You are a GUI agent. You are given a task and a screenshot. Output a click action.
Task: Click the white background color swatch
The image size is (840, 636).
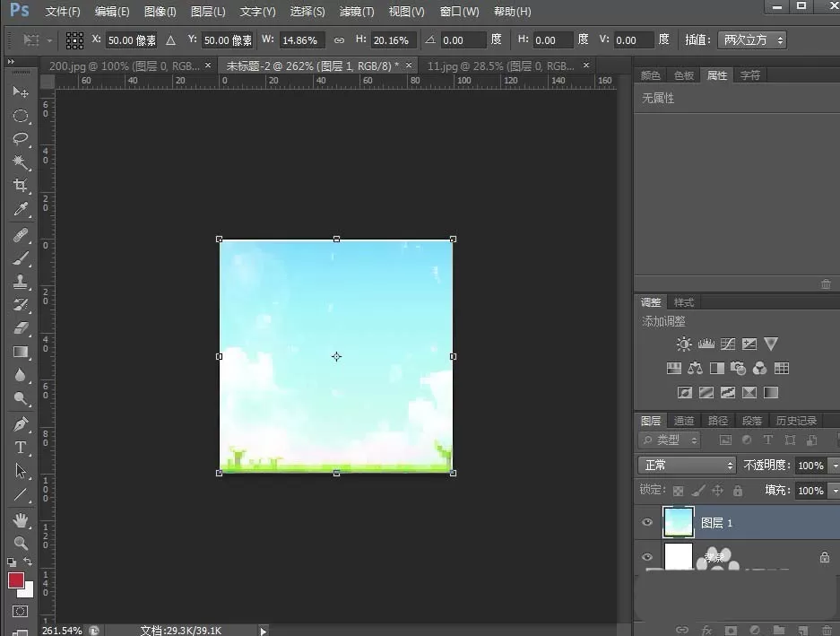(29, 592)
